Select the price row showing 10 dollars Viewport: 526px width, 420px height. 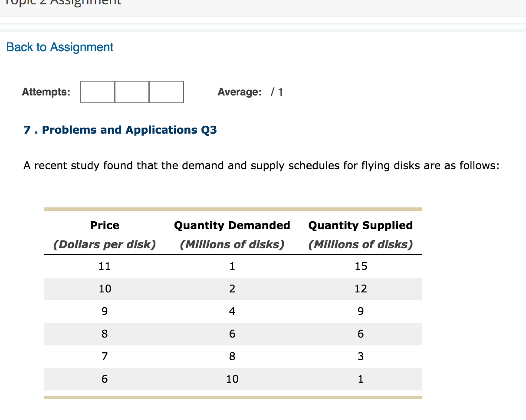104,289
